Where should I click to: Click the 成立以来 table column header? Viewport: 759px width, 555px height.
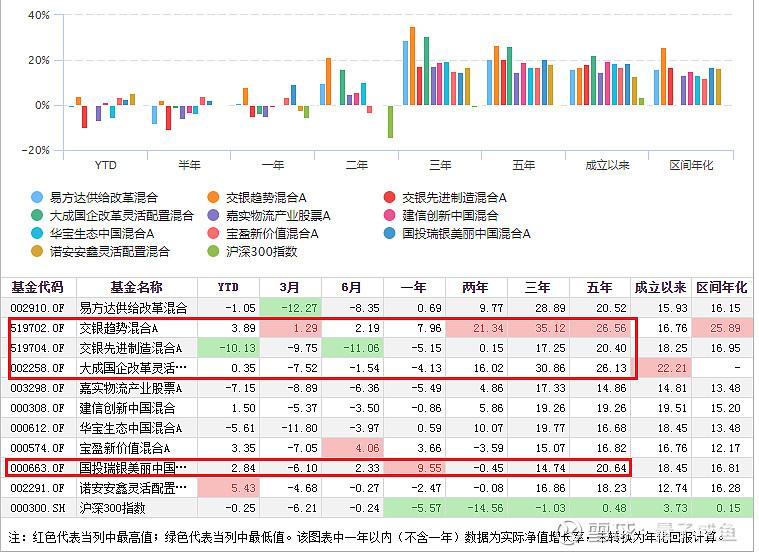point(660,287)
